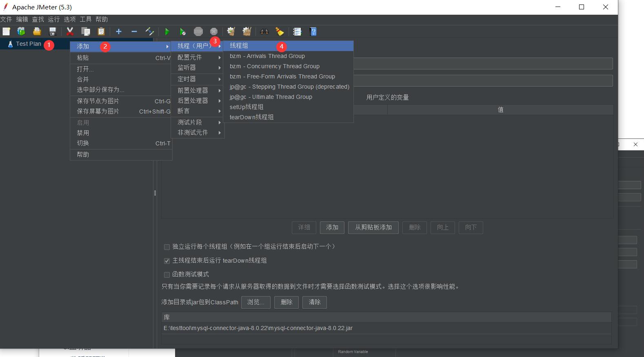This screenshot has width=644, height=357.
Task: Click 合并 in the context menu
Action: pos(121,80)
